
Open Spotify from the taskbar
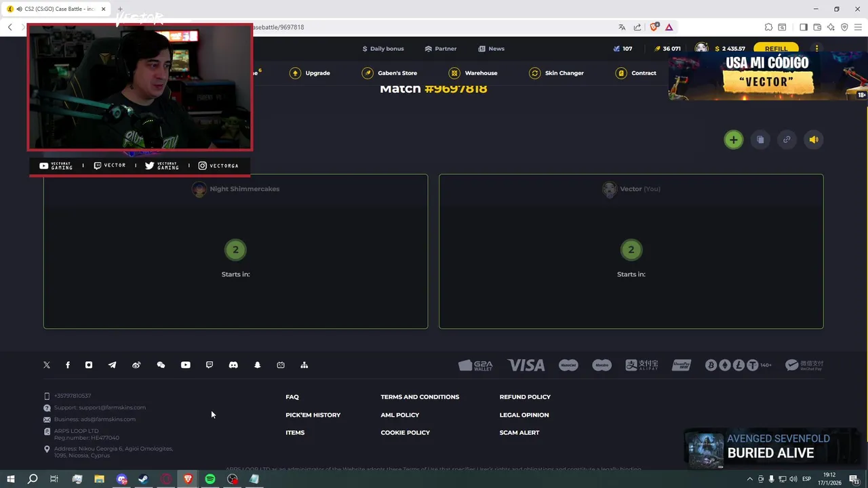[x=210, y=479]
